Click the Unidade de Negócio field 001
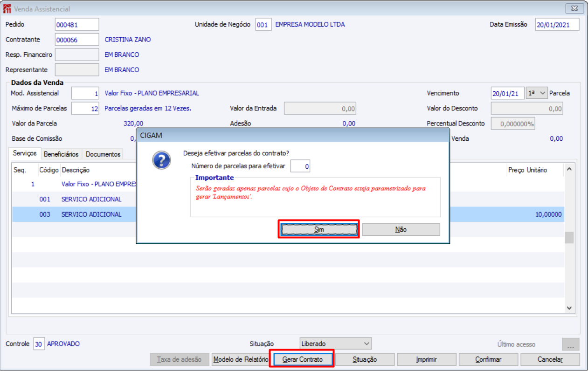 click(x=263, y=24)
